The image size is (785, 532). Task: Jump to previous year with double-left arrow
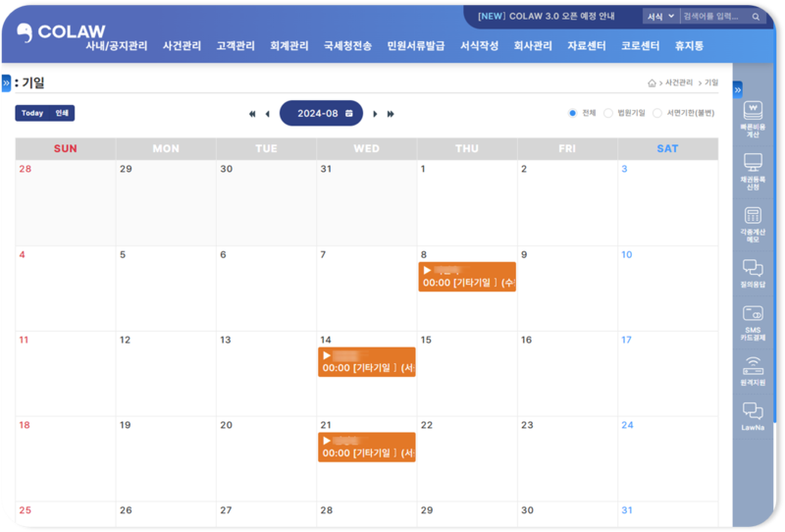(x=252, y=114)
